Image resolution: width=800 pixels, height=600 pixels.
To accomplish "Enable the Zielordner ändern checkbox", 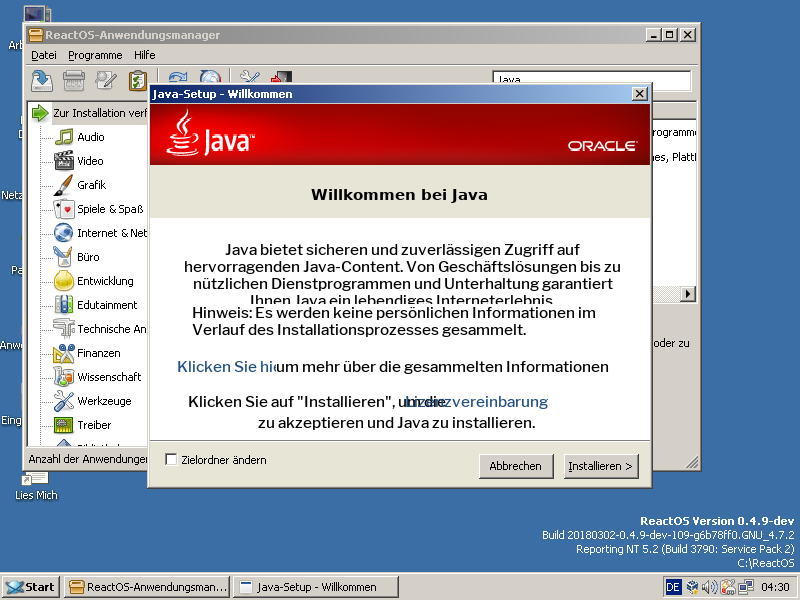I will 171,460.
